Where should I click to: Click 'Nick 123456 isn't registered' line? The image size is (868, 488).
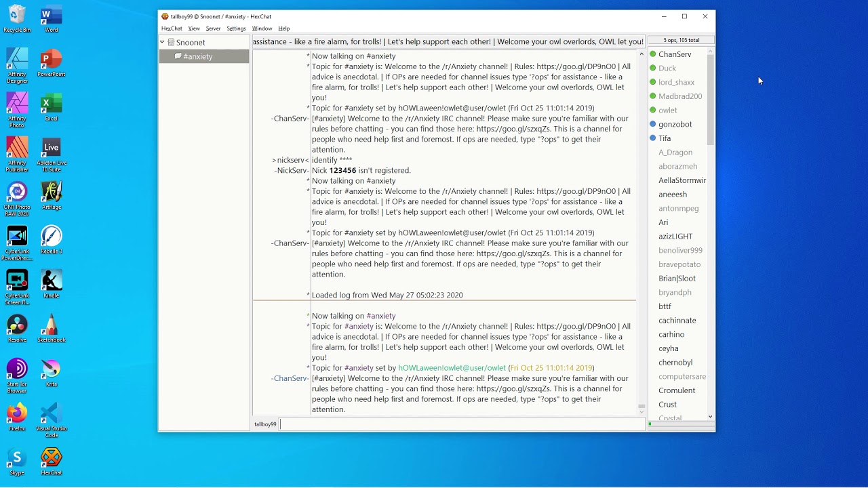point(361,171)
